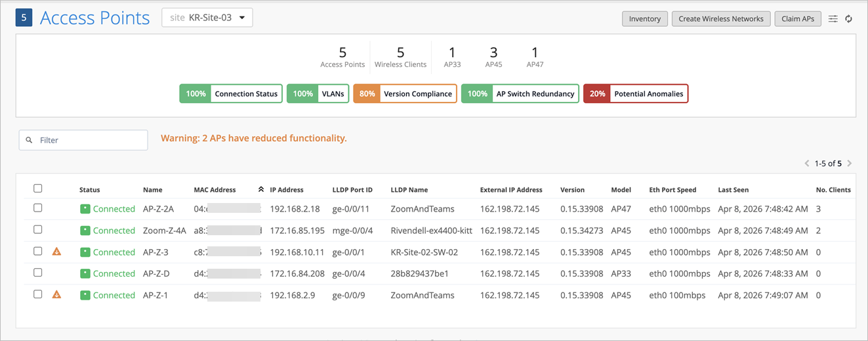Check the box for Zoom-Z-4A row
The height and width of the screenshot is (341, 868).
point(38,229)
